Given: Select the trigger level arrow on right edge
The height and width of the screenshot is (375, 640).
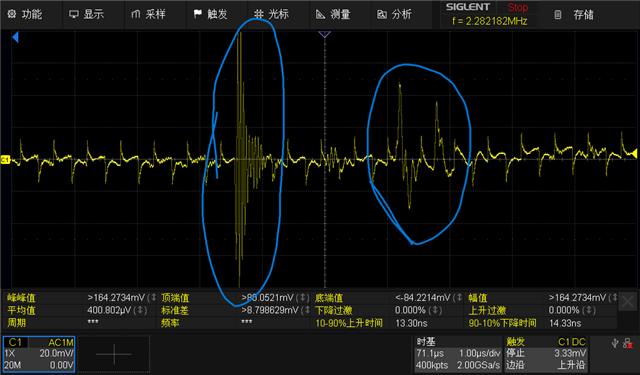Looking at the screenshot, I should coord(634,153).
